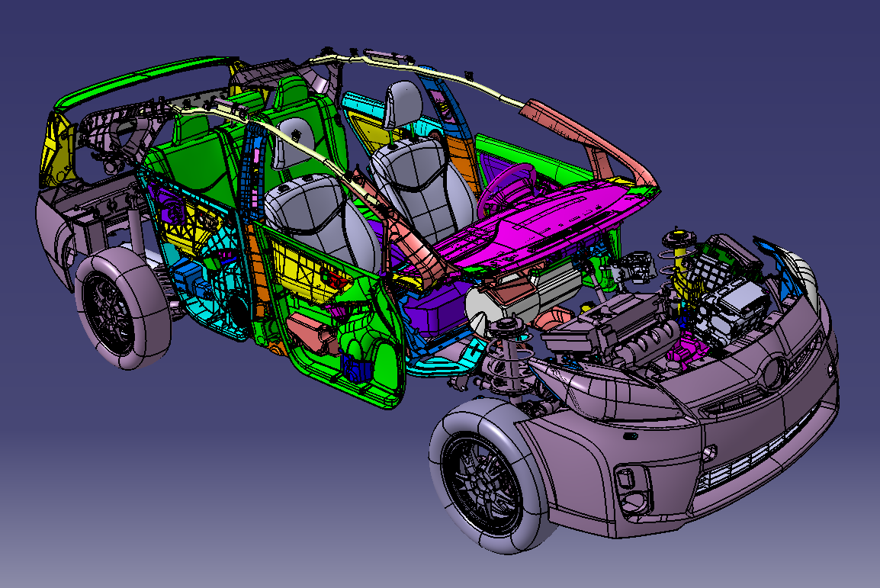Pick the yellow strut top in engine bay
Image resolution: width=880 pixels, height=588 pixels.
coord(679,264)
